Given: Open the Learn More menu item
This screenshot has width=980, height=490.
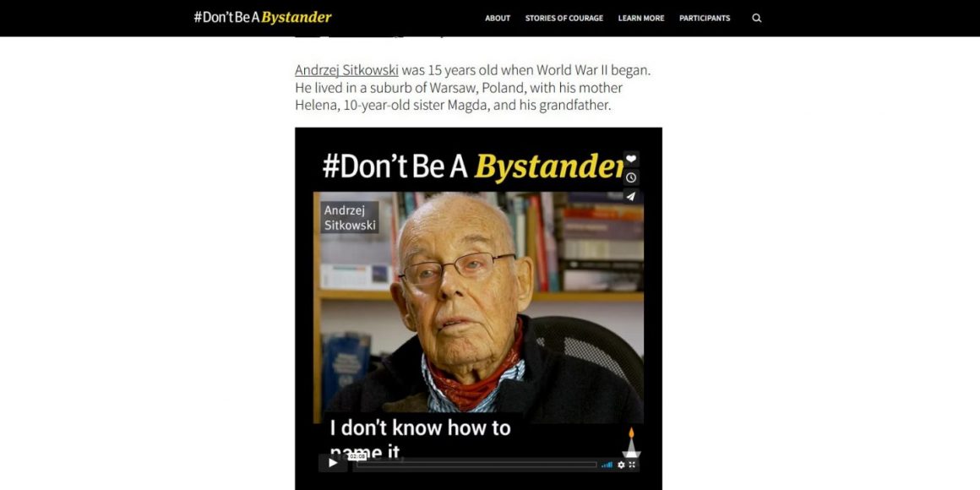Looking at the screenshot, I should tap(641, 18).
